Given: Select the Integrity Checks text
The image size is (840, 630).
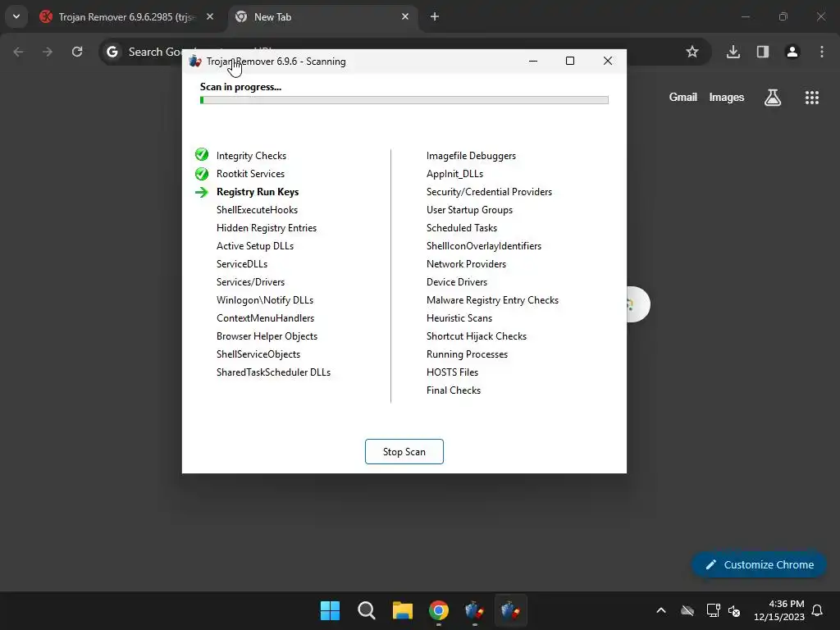Looking at the screenshot, I should 251,156.
